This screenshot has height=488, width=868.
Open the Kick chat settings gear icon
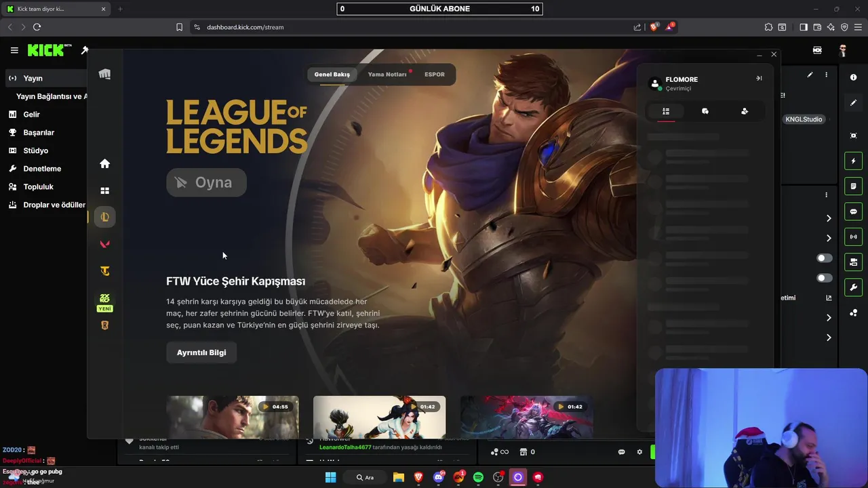pyautogui.click(x=639, y=452)
